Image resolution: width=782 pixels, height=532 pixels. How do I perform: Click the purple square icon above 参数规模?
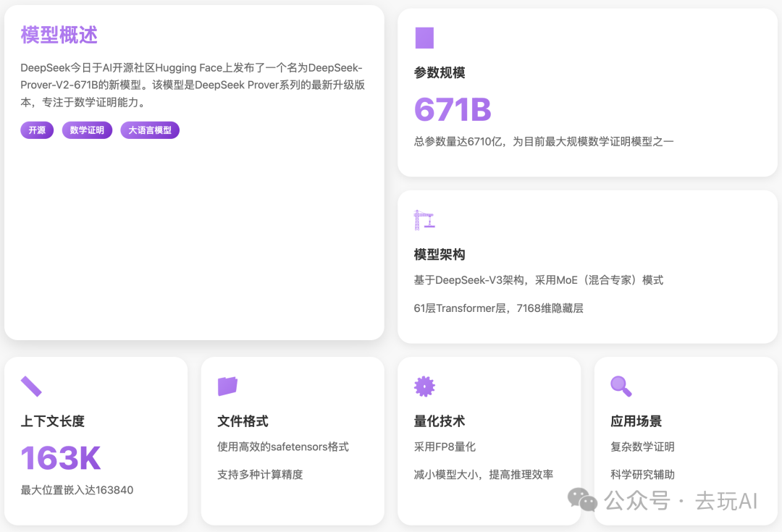(424, 38)
